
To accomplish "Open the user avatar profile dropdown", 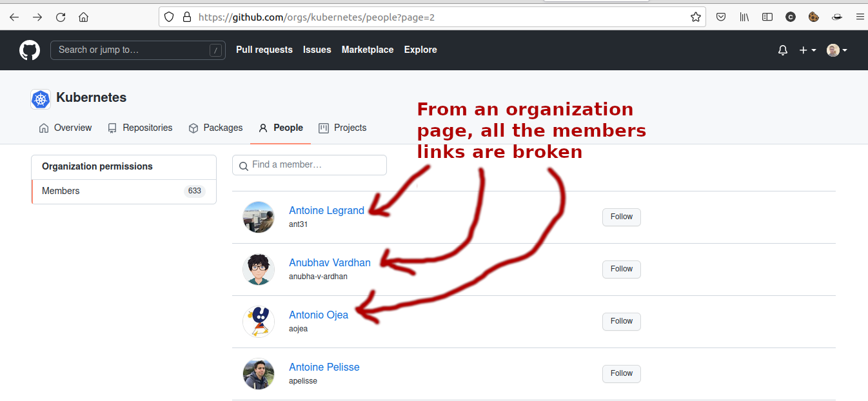I will 837,50.
